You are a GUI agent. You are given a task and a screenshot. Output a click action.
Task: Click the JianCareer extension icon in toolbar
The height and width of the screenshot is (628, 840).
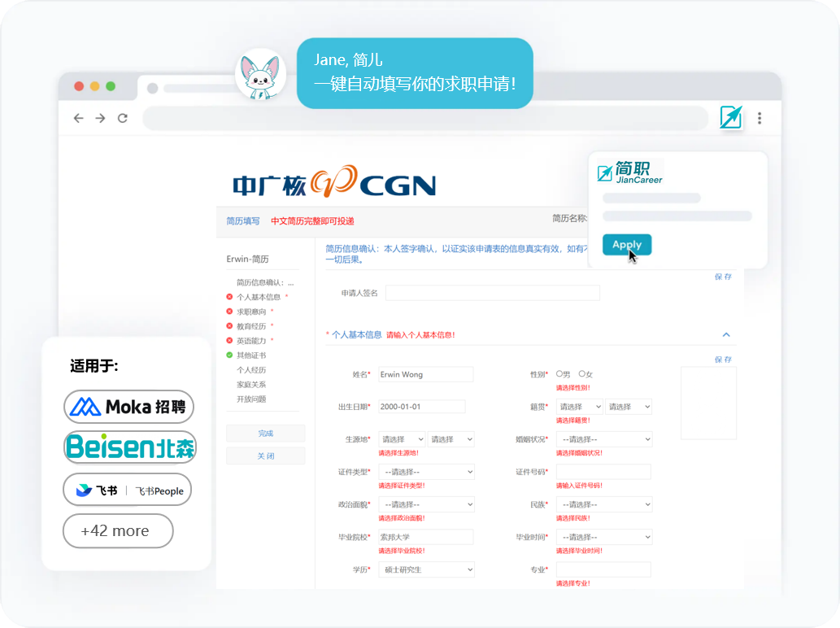pos(730,117)
